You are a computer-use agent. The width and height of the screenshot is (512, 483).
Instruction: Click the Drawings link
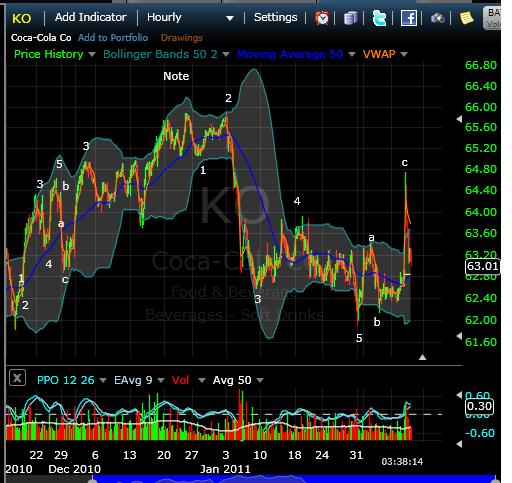pyautogui.click(x=182, y=38)
